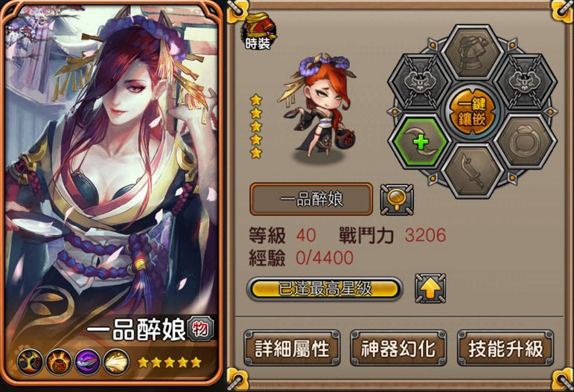
Task: Select the armor equipment hexagon slot
Action: point(472,54)
